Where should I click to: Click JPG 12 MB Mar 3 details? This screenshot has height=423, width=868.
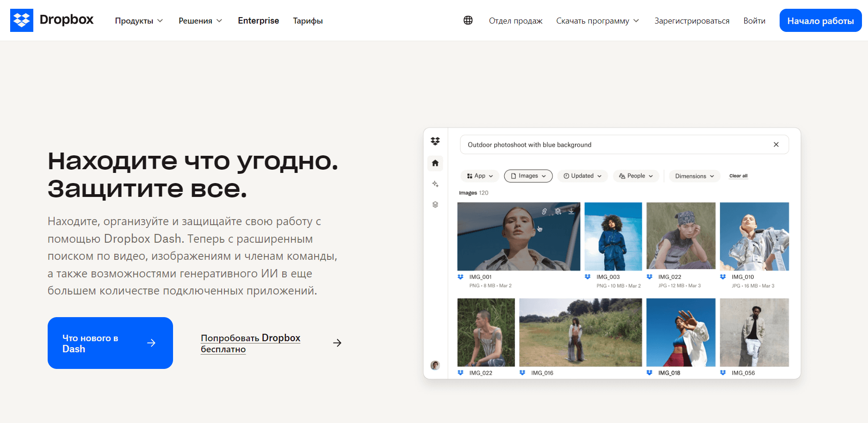click(679, 286)
